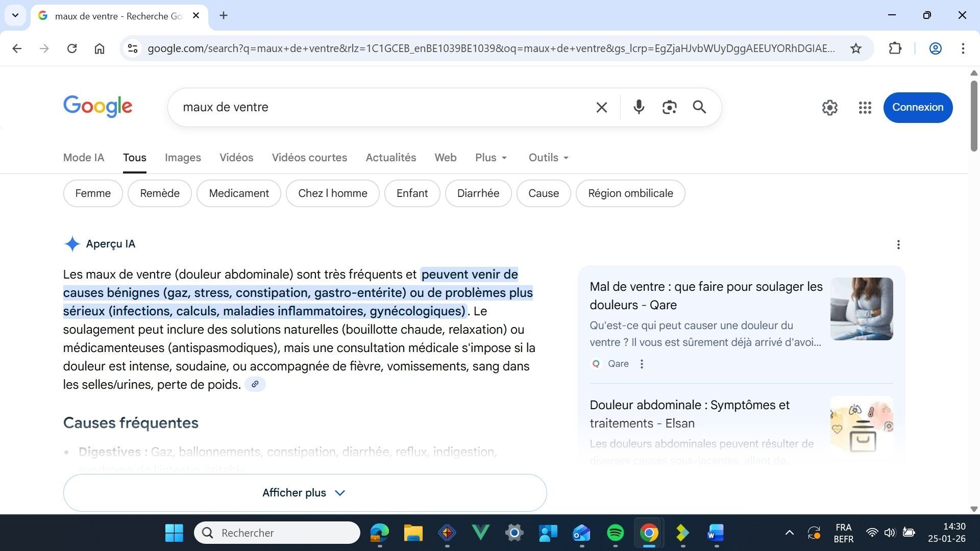Toggle the Région ombilicale filter chip
This screenshot has height=551, width=980.
click(x=630, y=193)
